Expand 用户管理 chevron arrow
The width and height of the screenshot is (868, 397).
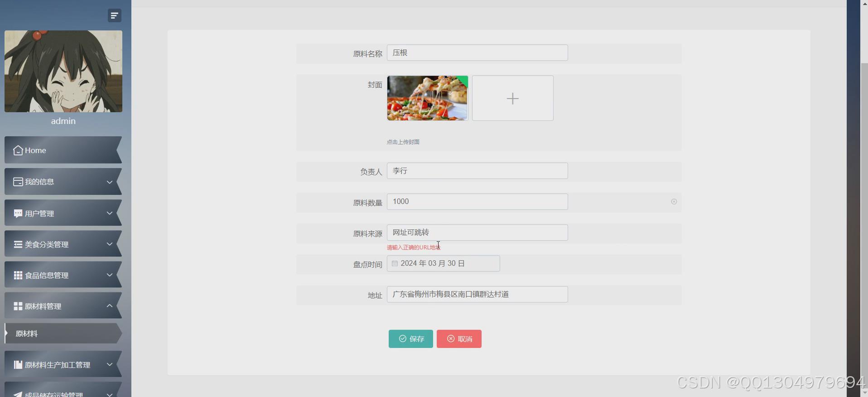coord(109,213)
